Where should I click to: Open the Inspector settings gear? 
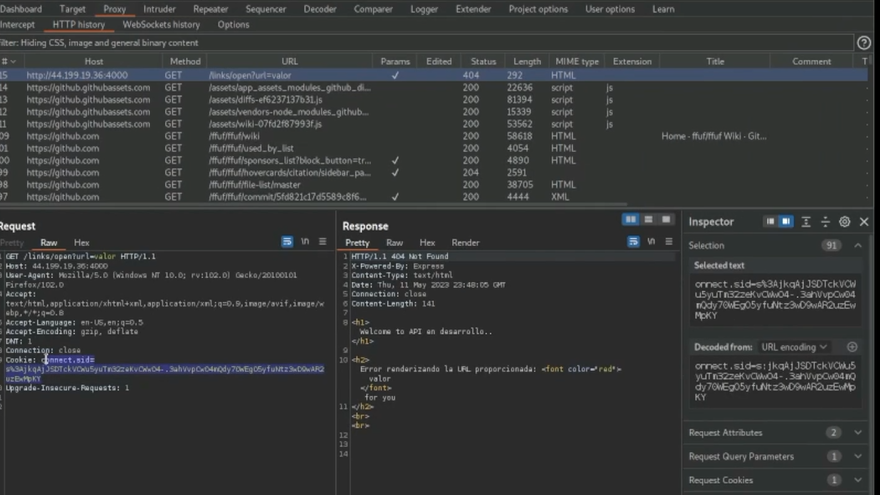[845, 222]
